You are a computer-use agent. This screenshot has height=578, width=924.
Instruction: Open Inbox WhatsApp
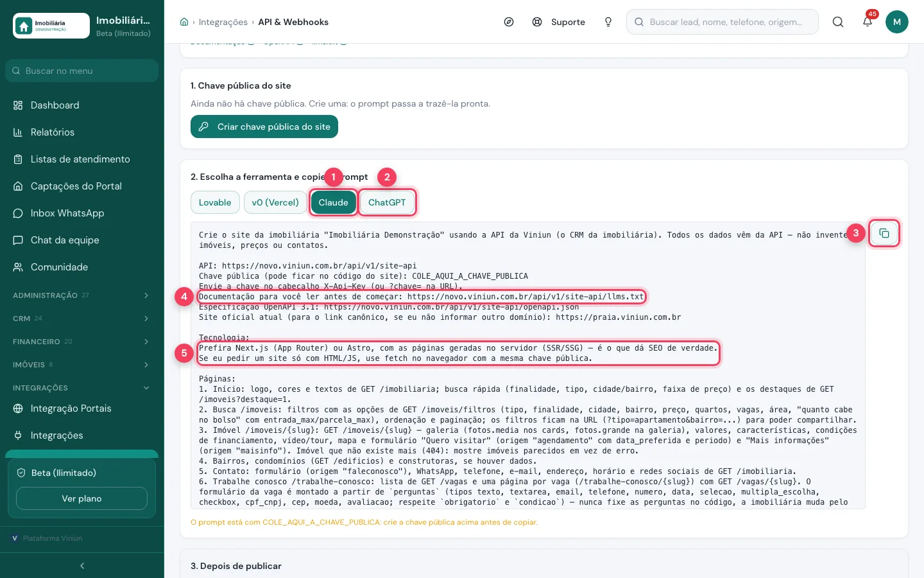(82, 213)
